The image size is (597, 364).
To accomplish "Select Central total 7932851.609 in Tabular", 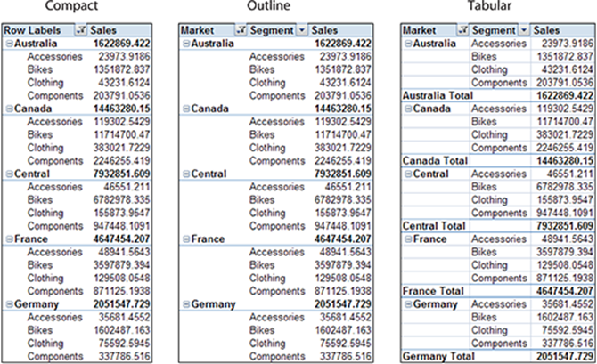I will pos(565,226).
